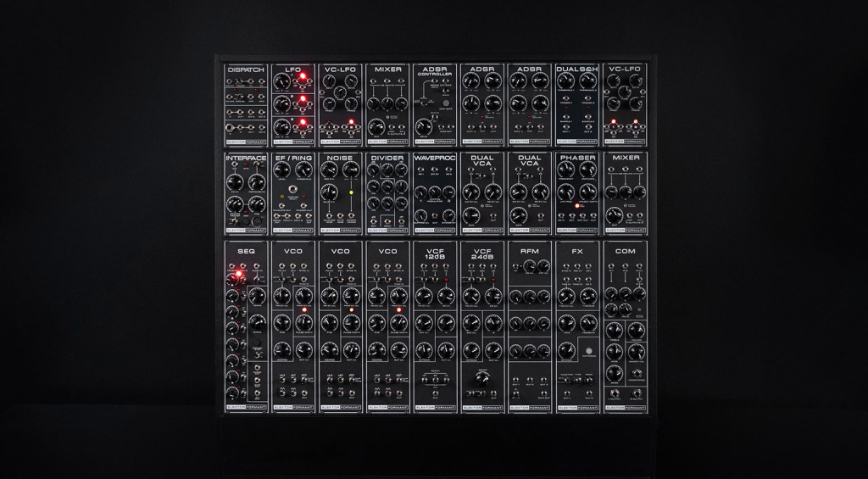Click the Headphones jack on COM module
868x479 pixels.
637,374
